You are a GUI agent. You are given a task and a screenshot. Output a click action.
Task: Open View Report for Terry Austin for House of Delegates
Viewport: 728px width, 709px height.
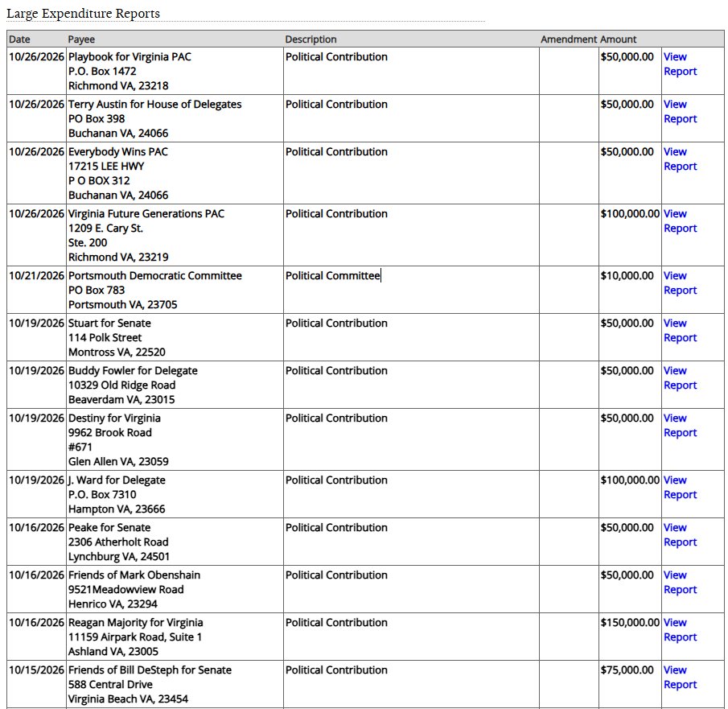[x=681, y=112]
